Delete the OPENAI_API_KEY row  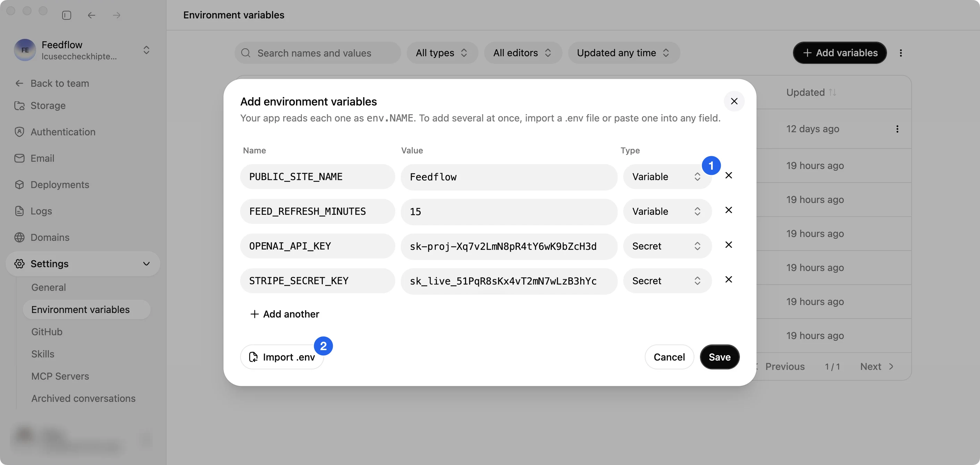point(728,245)
